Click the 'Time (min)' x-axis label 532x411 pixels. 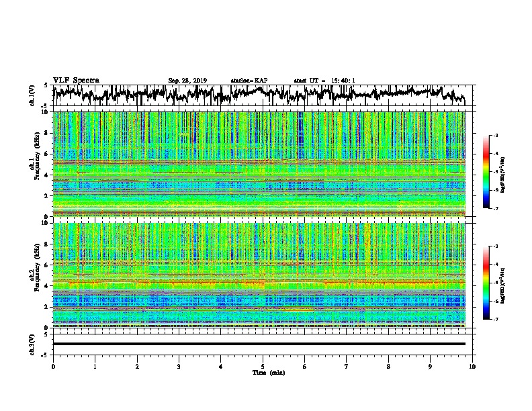click(269, 373)
